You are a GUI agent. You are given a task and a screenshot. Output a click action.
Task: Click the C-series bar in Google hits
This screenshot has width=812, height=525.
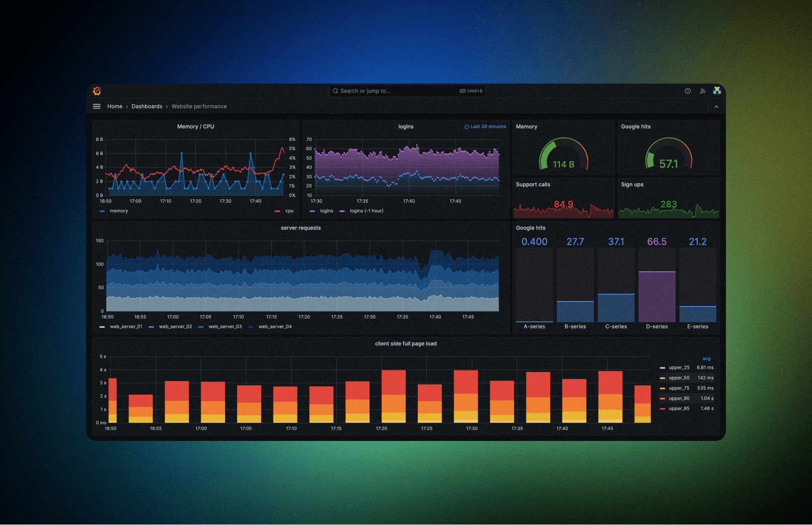[616, 308]
